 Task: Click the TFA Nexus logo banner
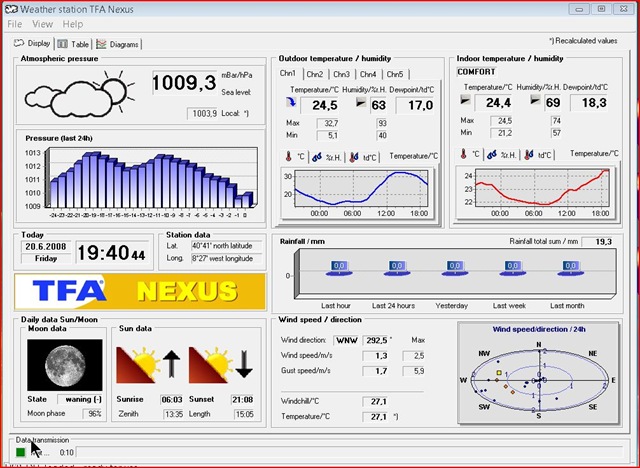tap(140, 291)
